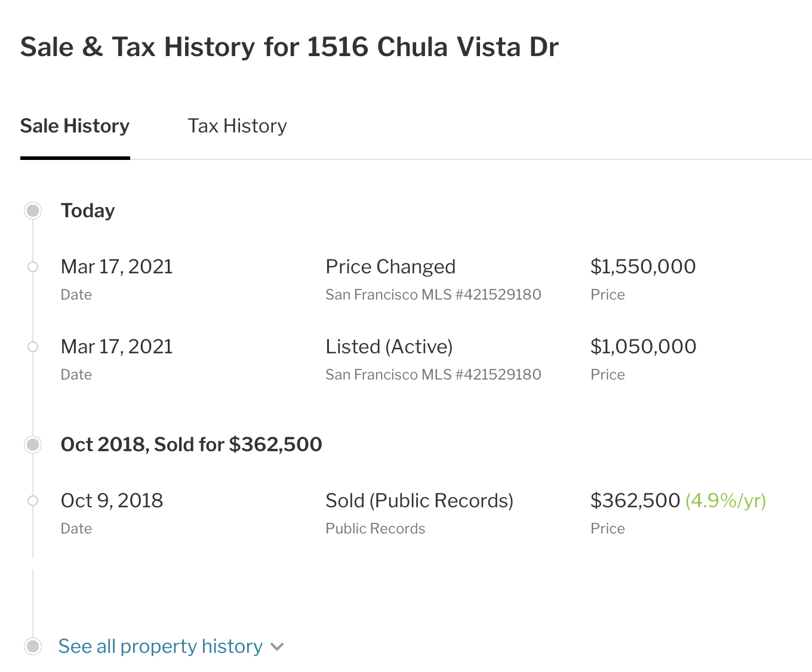Click the Listed (Active) event timeline dot
Viewport: 812px width, 672px height.
click(x=33, y=347)
